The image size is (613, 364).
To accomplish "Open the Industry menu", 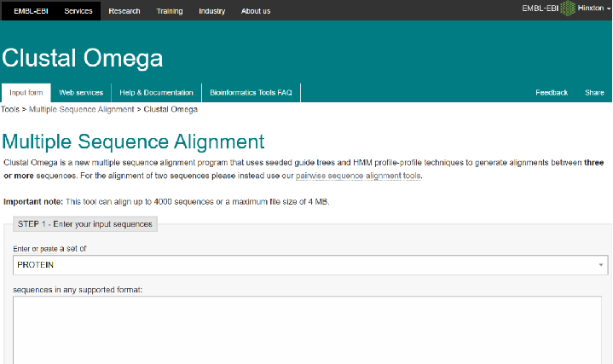I will click(212, 11).
